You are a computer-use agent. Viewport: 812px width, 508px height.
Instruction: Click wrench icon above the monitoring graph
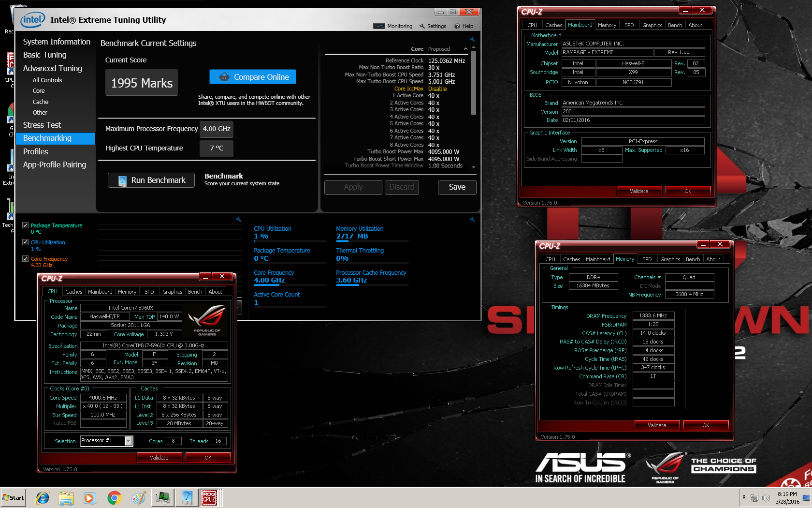point(238,219)
